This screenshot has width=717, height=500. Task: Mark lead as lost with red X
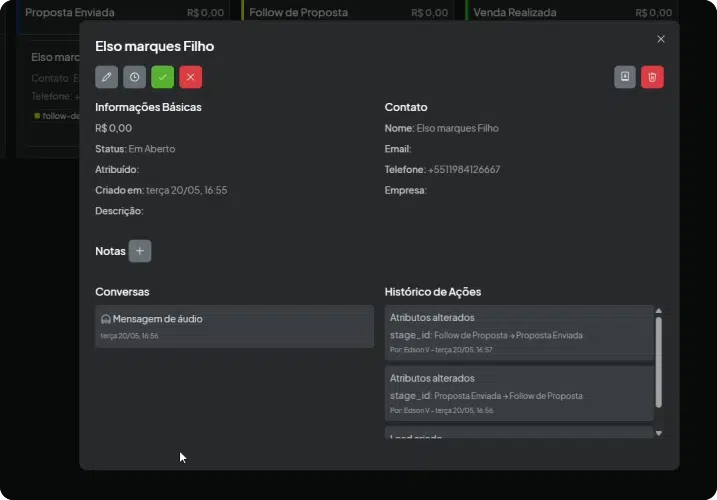pos(191,77)
